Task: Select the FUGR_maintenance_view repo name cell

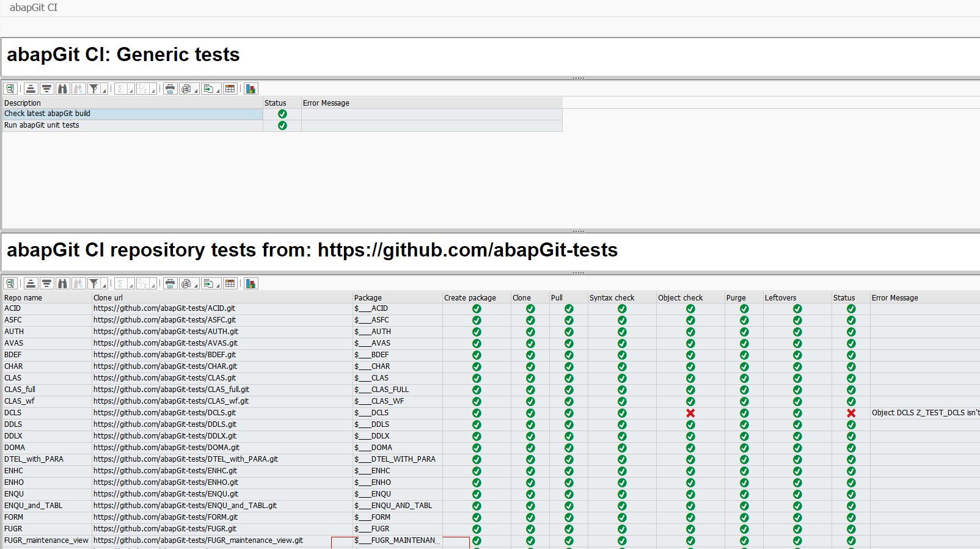Action: click(47, 541)
